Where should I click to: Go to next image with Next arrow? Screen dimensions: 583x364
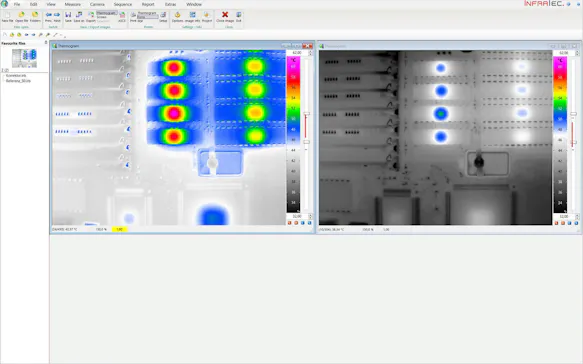click(x=57, y=17)
